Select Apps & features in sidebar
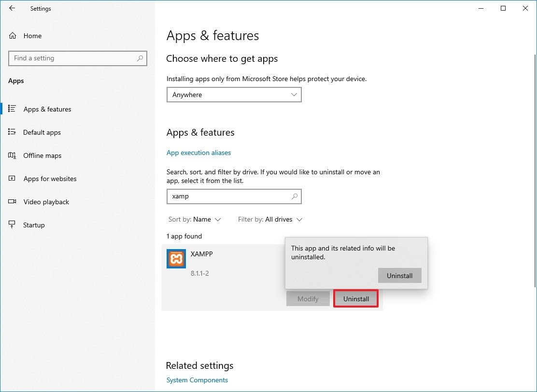 click(47, 109)
